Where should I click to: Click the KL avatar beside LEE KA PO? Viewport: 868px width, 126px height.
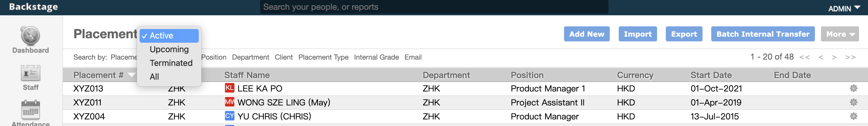[229, 88]
